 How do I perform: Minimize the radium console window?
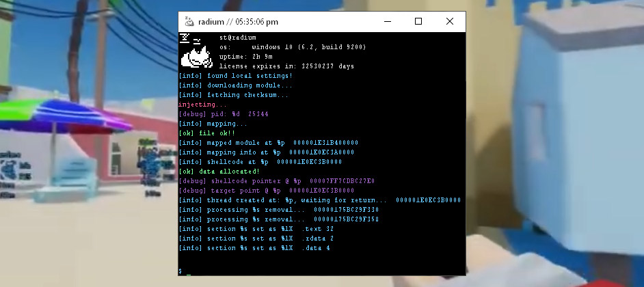click(388, 21)
